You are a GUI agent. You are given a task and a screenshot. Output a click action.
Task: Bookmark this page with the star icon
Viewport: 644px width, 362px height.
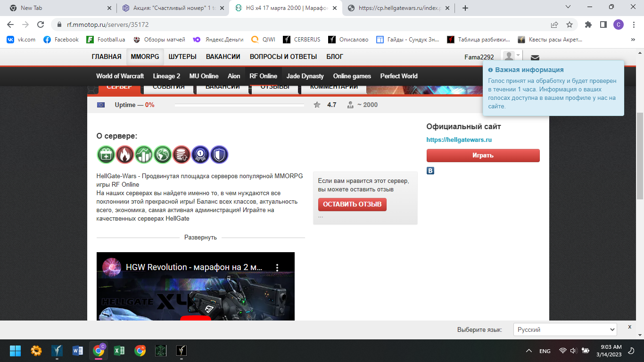[570, 25]
